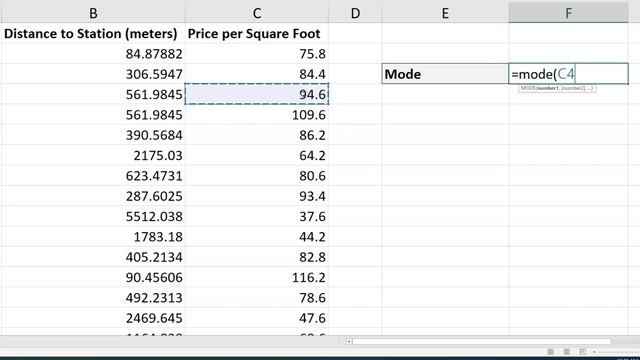The width and height of the screenshot is (640, 360).
Task: Select the cell with value 86.2
Action: pos(257,135)
